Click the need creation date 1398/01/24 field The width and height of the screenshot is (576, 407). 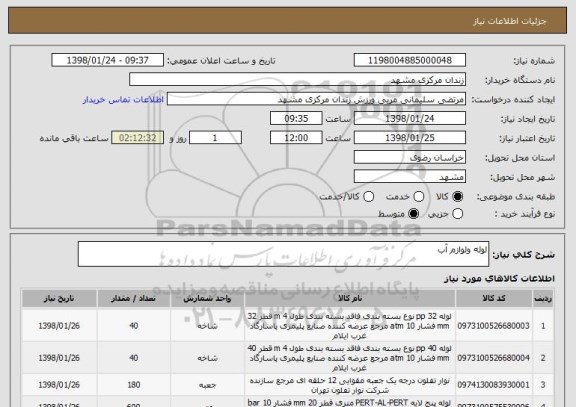(x=410, y=119)
